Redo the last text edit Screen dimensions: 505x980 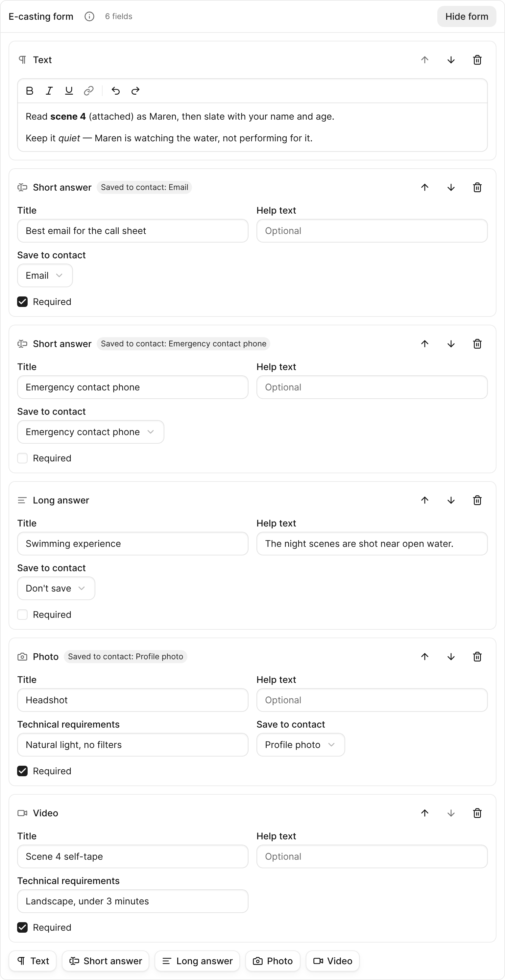[x=135, y=91]
